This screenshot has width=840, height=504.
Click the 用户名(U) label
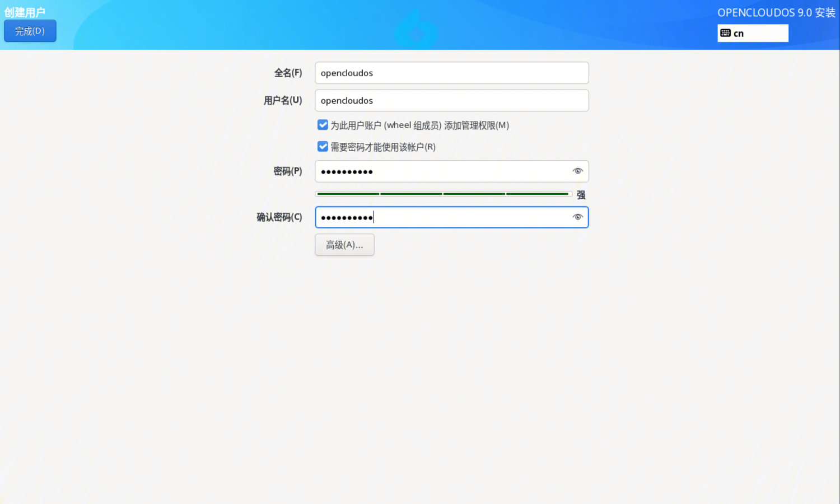[x=283, y=100]
